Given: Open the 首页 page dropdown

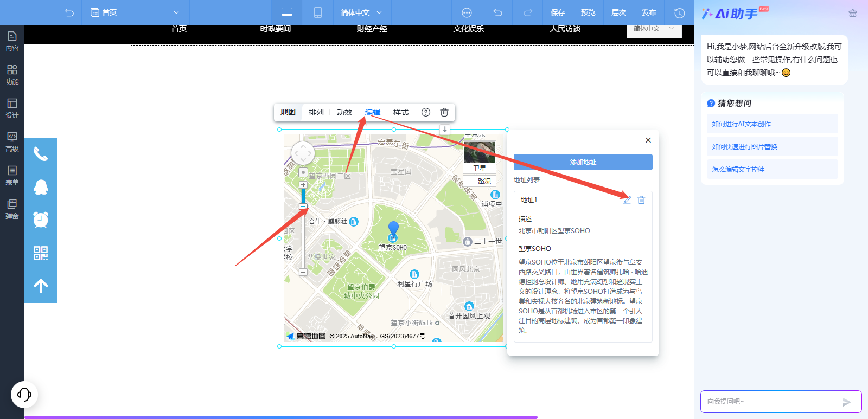Looking at the screenshot, I should tap(135, 12).
